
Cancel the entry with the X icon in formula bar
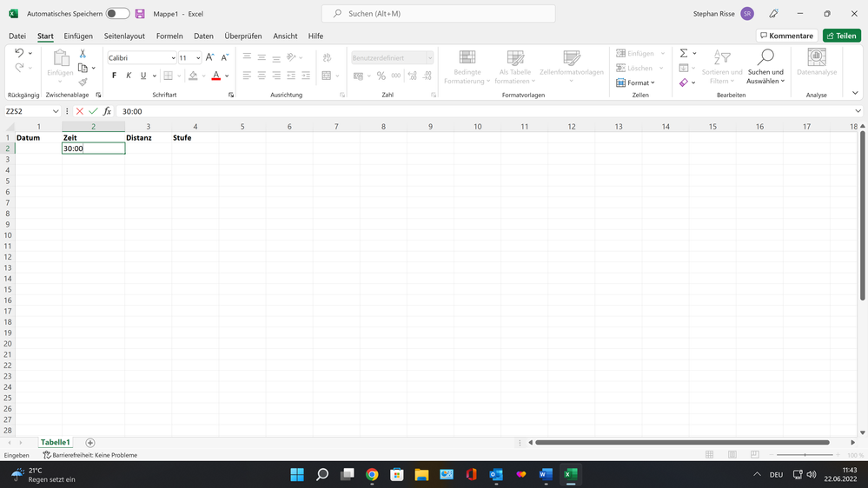[x=80, y=111]
